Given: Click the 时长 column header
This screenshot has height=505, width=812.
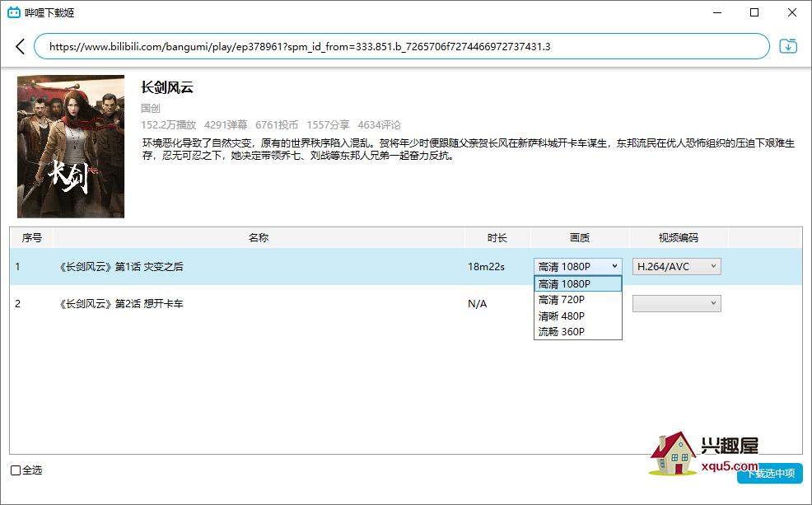Looking at the screenshot, I should (497, 238).
